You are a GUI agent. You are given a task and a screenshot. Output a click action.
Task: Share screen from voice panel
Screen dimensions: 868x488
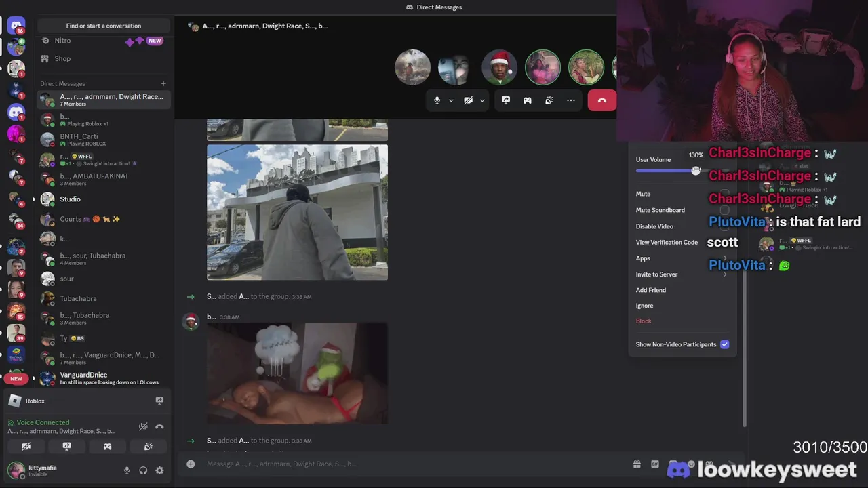66,447
